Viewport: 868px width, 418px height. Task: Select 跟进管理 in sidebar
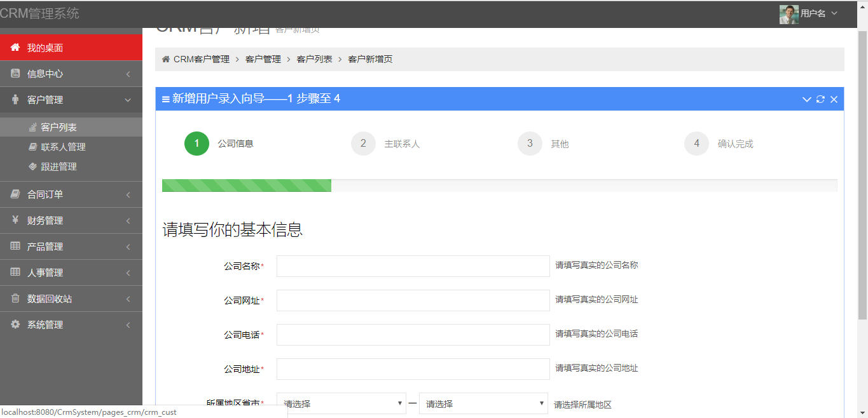pos(71,166)
